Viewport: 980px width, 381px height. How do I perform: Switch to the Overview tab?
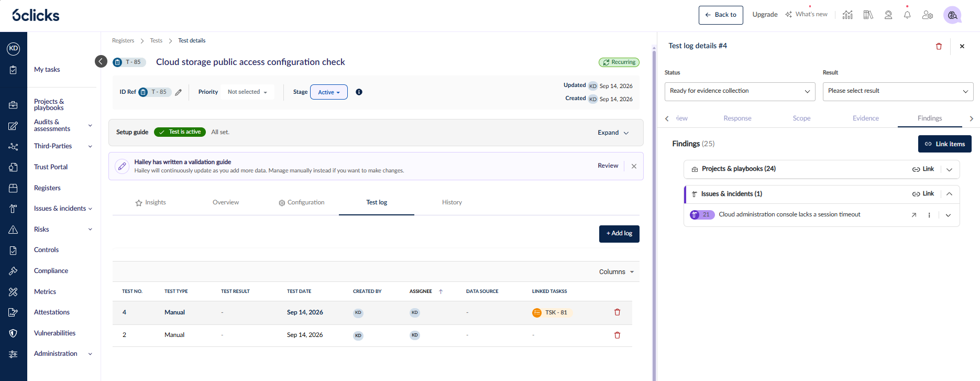pyautogui.click(x=226, y=202)
